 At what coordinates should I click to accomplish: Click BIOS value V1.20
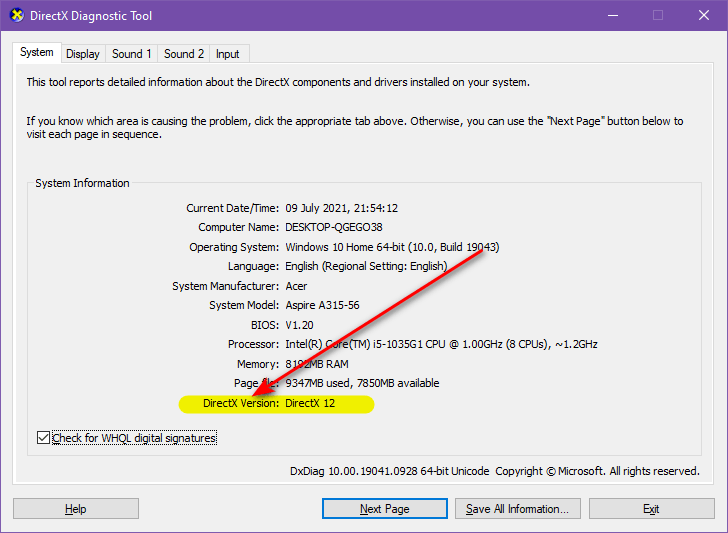point(299,325)
